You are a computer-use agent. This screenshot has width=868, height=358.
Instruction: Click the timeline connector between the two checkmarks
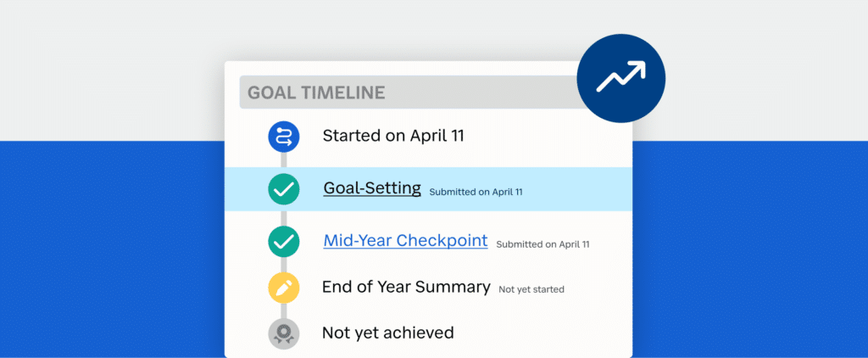(x=284, y=215)
